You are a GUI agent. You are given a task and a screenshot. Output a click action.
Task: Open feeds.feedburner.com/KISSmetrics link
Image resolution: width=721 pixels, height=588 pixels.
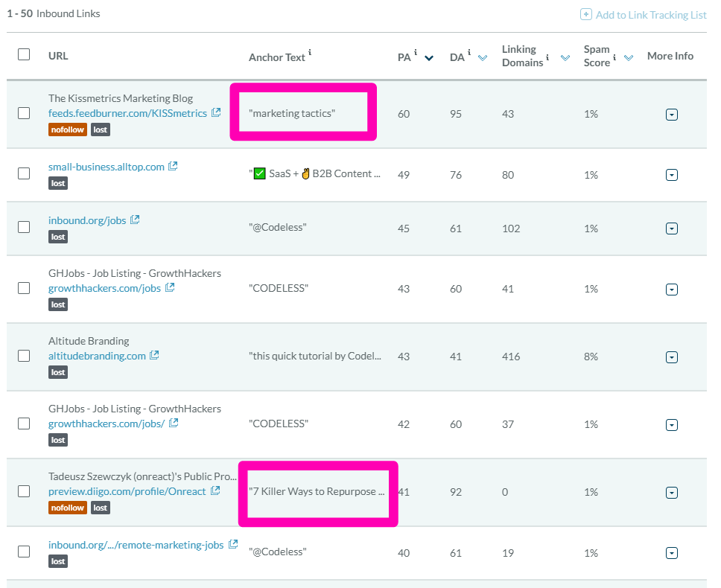[127, 113]
